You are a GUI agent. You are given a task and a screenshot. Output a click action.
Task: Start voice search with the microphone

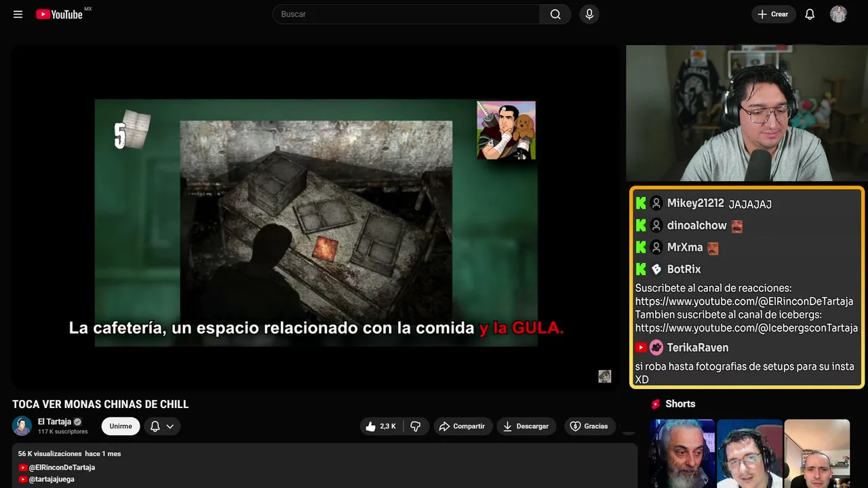click(x=589, y=14)
